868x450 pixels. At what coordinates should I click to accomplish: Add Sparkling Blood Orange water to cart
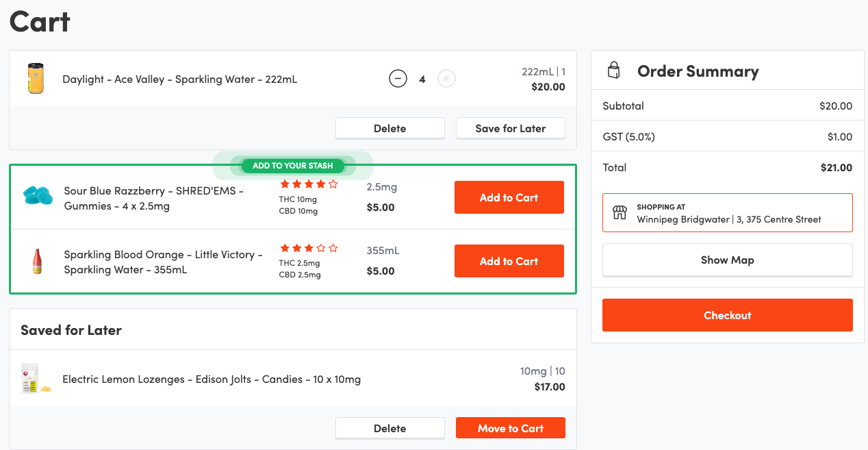509,261
